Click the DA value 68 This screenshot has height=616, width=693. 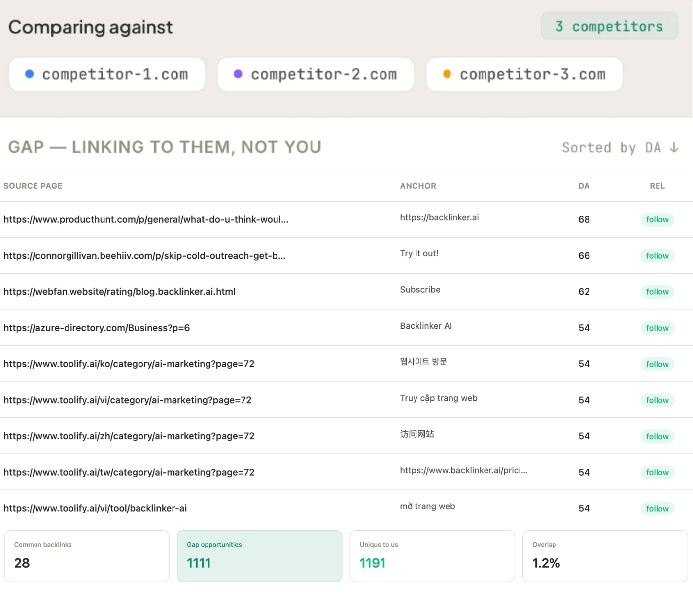(x=584, y=219)
